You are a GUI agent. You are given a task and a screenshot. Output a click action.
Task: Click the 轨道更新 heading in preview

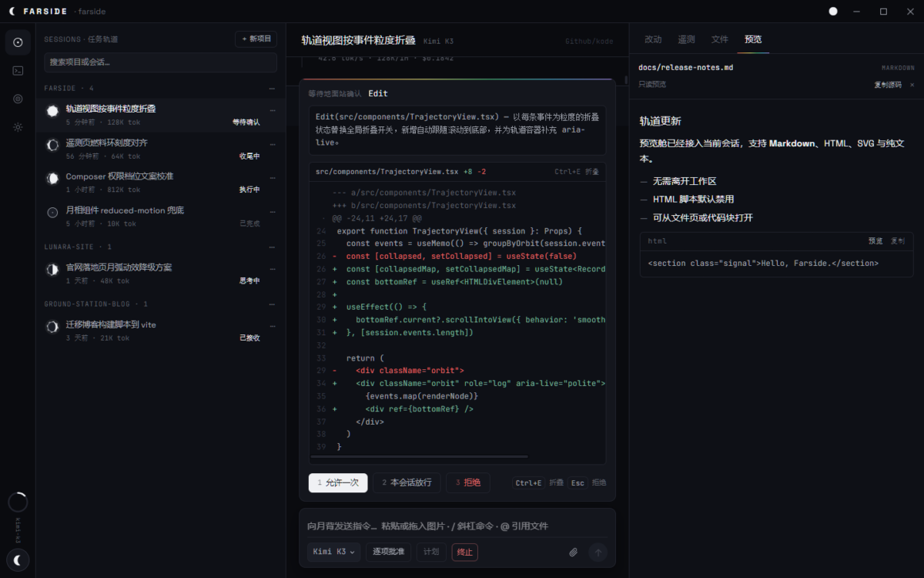660,121
